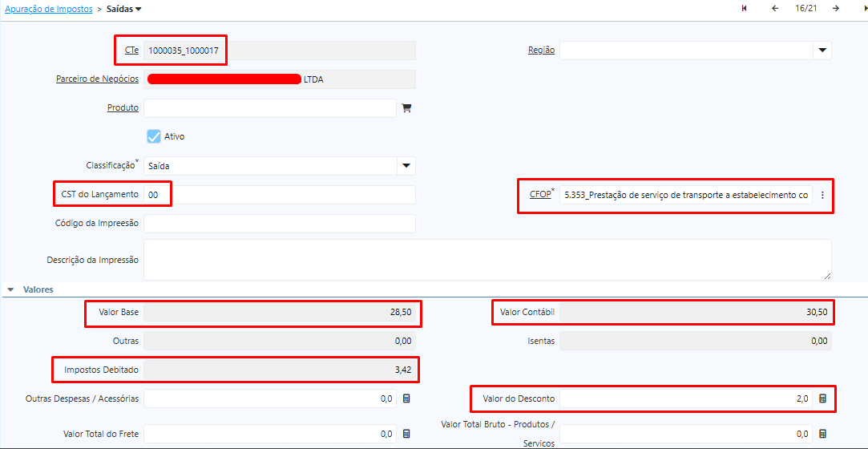This screenshot has width=868, height=449.
Task: Open calculator for Valor Total Bruto field
Action: 822,434
